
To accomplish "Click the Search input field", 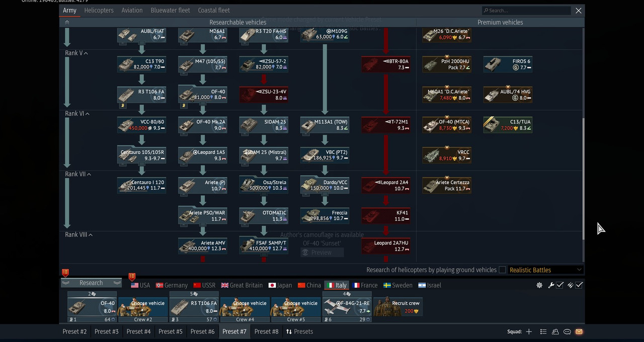I will tap(526, 10).
